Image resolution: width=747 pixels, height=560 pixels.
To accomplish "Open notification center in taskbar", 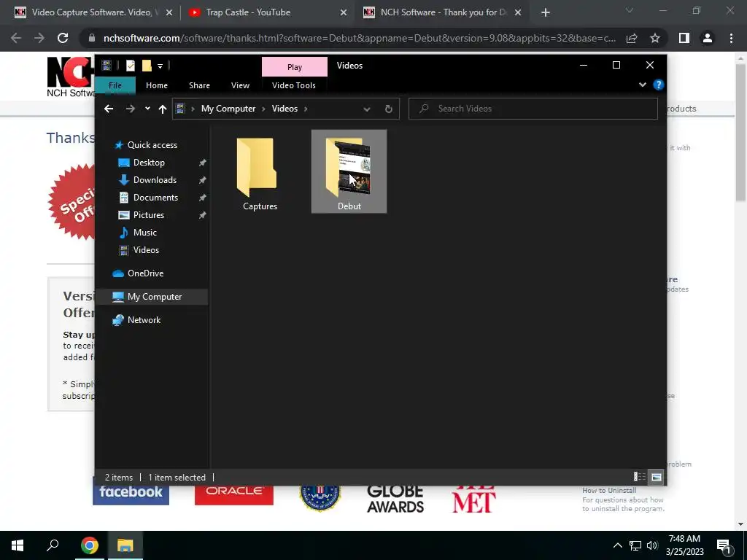I will click(724, 547).
